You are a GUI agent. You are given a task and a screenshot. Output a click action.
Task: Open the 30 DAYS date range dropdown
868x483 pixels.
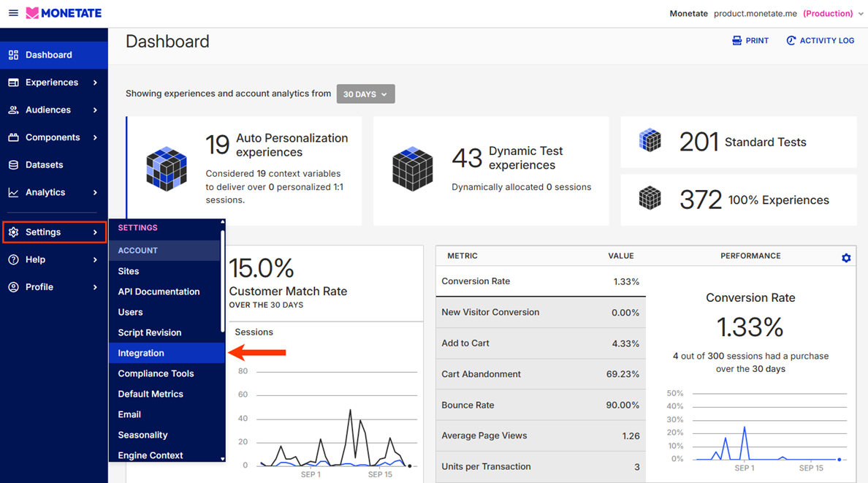[365, 94]
